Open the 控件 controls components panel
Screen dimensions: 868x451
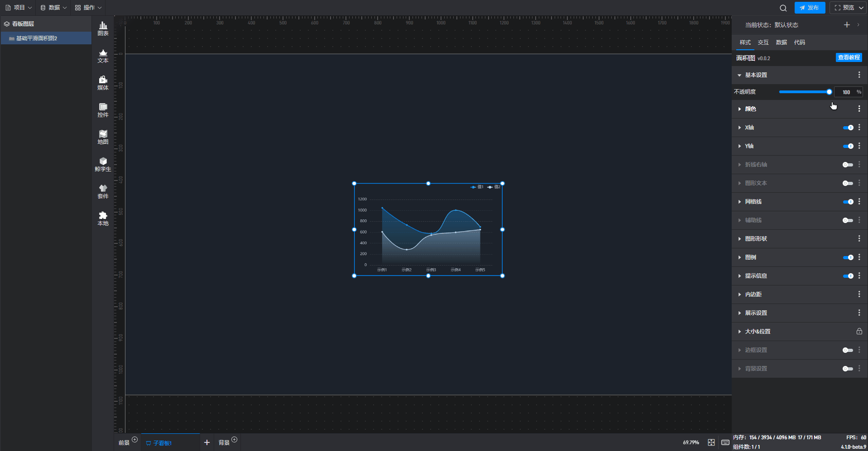pyautogui.click(x=103, y=110)
